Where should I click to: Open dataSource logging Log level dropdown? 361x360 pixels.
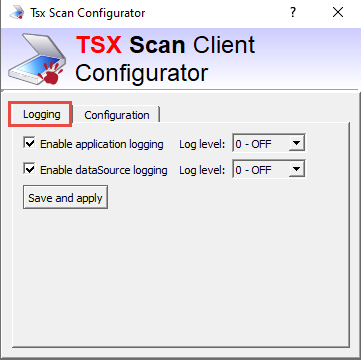[x=269, y=170]
